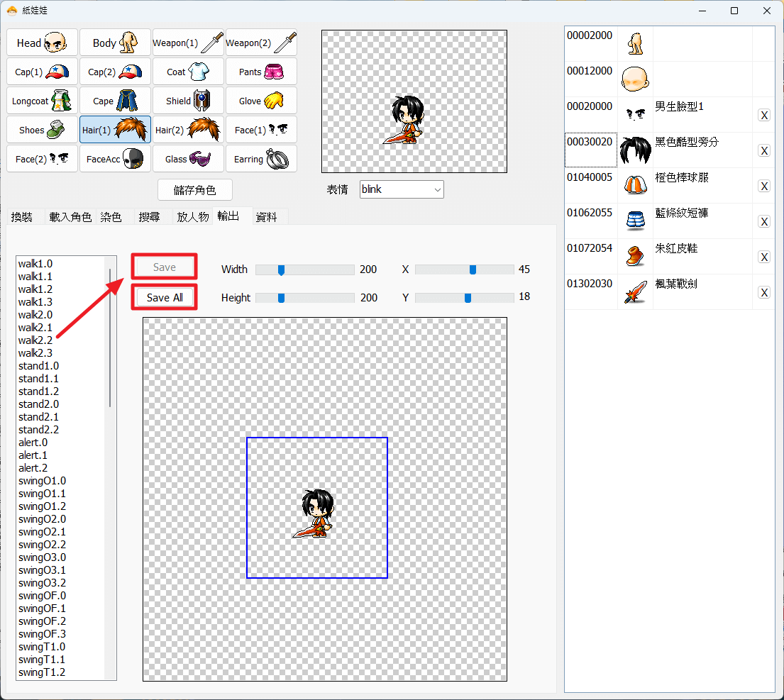Viewport: 784px width, 700px height.
Task: Choose the Shoes category button
Action: (x=43, y=130)
